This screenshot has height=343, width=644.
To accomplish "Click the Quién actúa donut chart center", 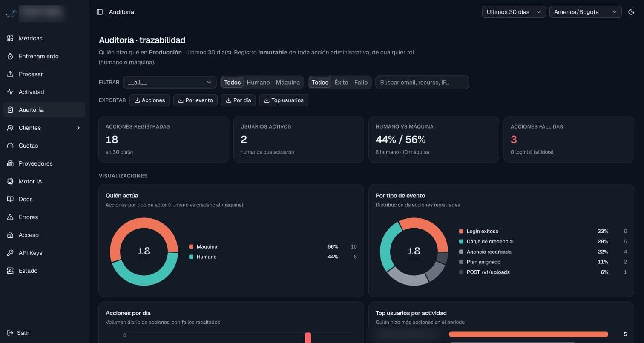I will [144, 252].
